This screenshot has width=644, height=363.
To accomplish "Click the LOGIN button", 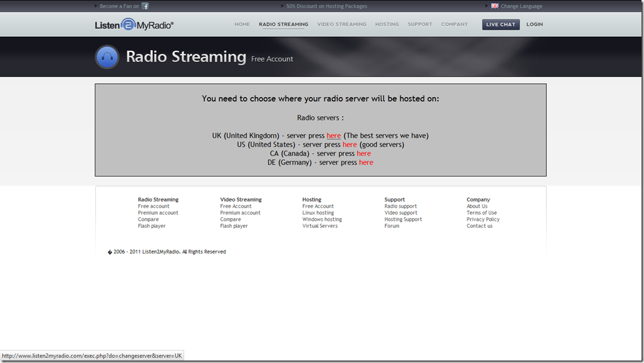I will click(x=534, y=24).
